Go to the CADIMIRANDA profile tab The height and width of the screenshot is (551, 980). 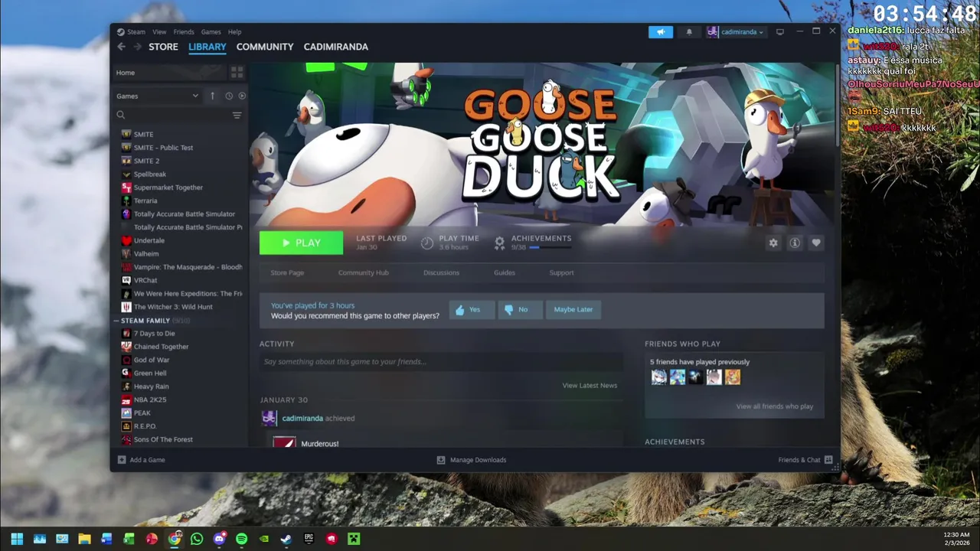pos(336,47)
